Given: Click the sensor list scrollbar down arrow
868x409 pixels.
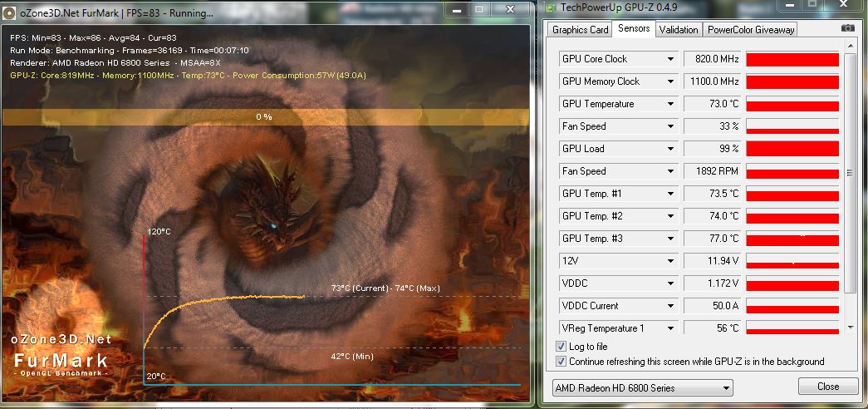Looking at the screenshot, I should click(851, 328).
